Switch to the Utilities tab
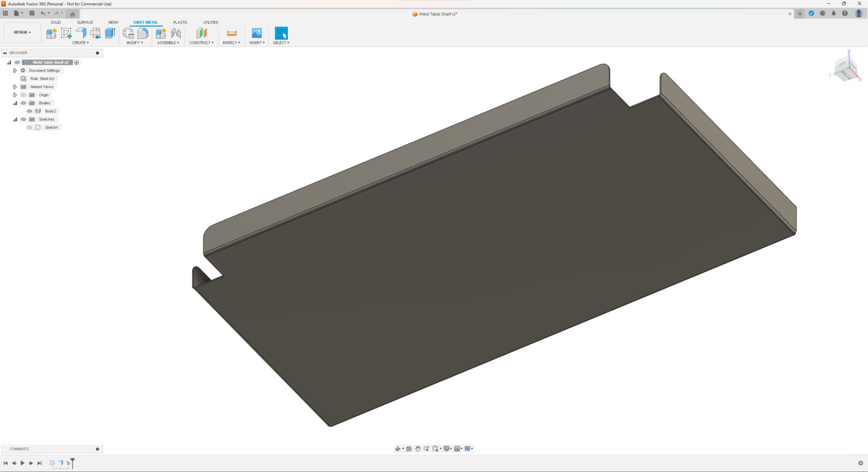 [x=211, y=22]
